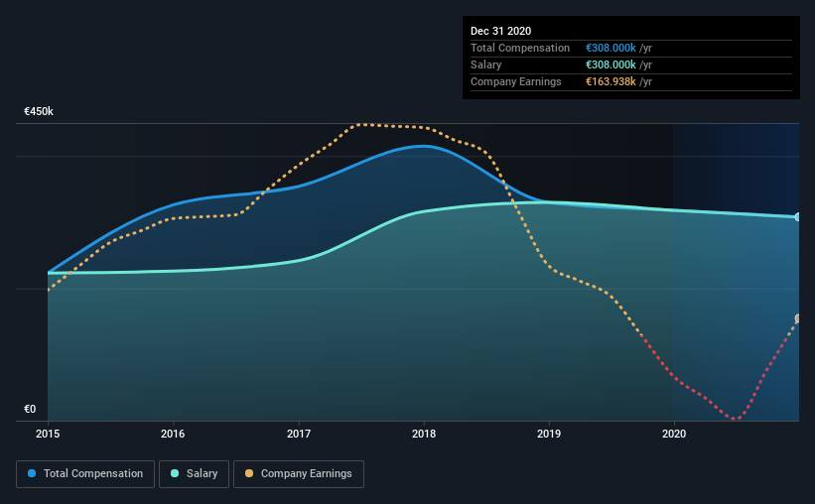Screen dimensions: 815x504
Task: Select the 2015 x-axis label
Action: point(48,434)
